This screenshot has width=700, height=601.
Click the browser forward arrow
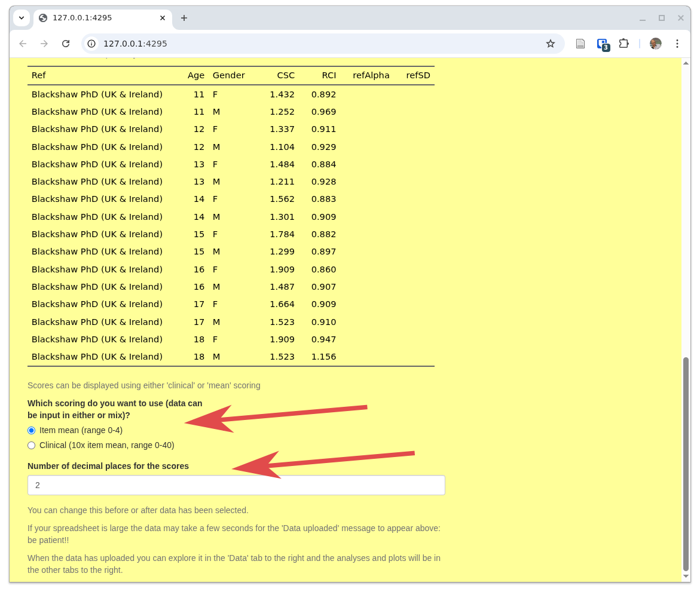click(44, 44)
